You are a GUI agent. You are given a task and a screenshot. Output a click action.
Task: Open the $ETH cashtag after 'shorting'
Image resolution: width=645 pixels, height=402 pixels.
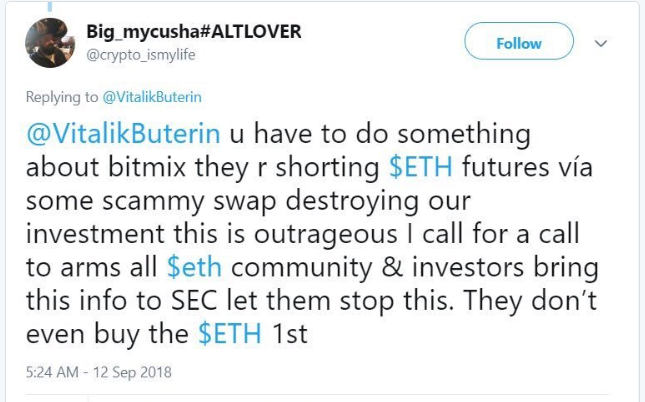click(x=418, y=164)
